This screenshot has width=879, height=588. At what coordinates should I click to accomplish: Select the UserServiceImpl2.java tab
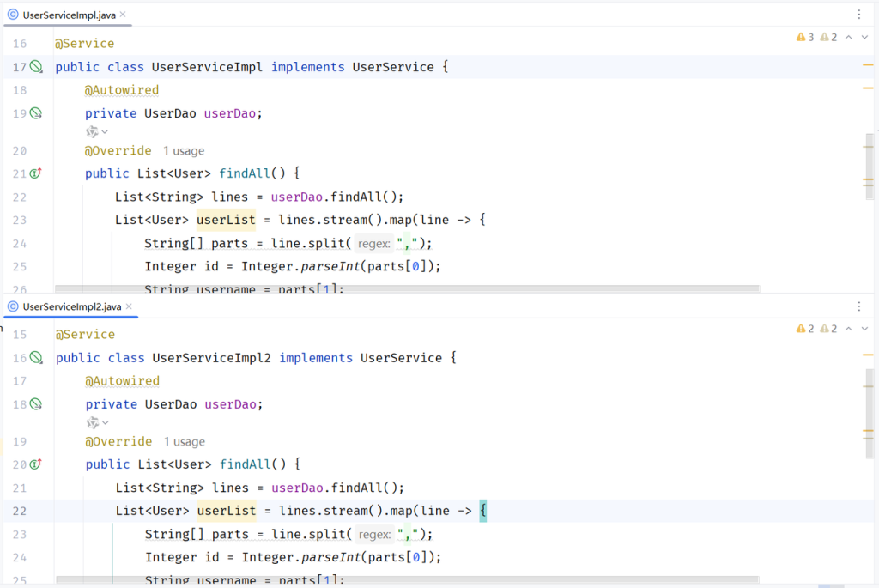coord(72,306)
